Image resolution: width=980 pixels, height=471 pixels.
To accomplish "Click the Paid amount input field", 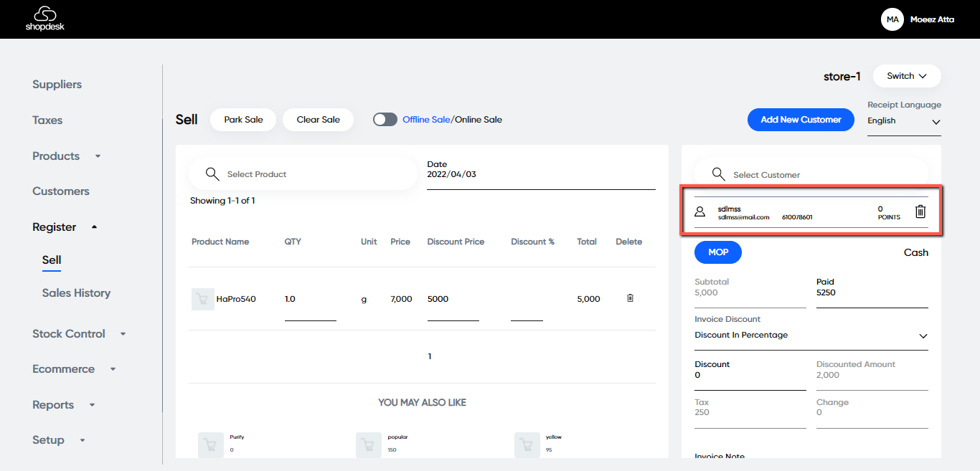I will click(x=871, y=293).
